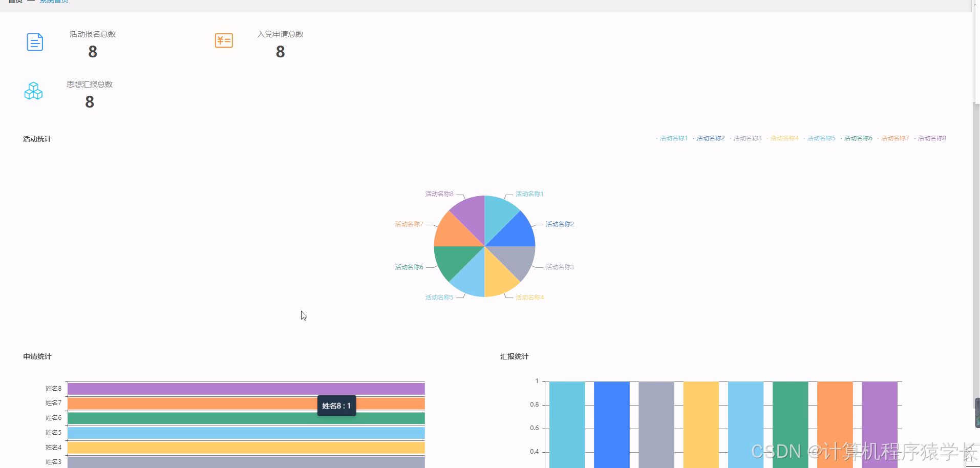Click the 活动名称1 callout label beside the pie

coord(529,194)
